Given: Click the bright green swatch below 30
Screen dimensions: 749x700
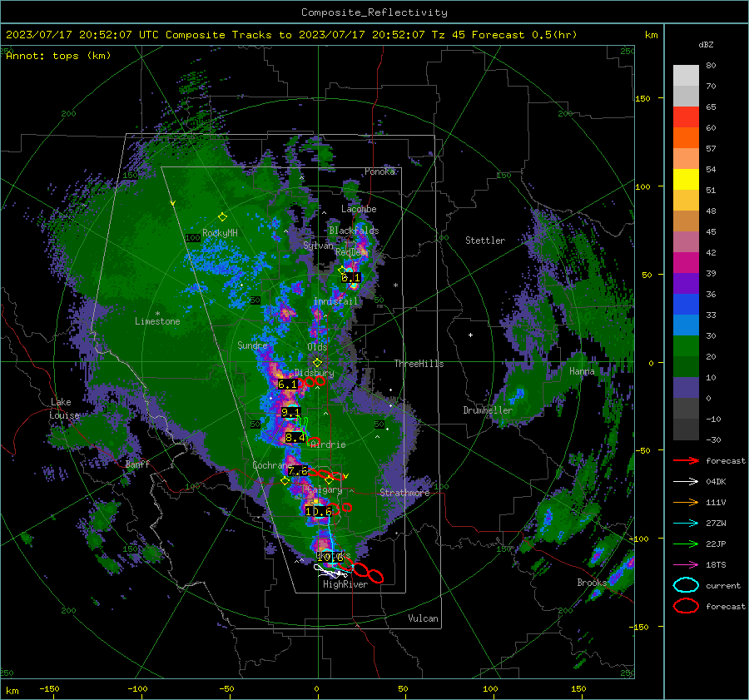Looking at the screenshot, I should tap(686, 346).
